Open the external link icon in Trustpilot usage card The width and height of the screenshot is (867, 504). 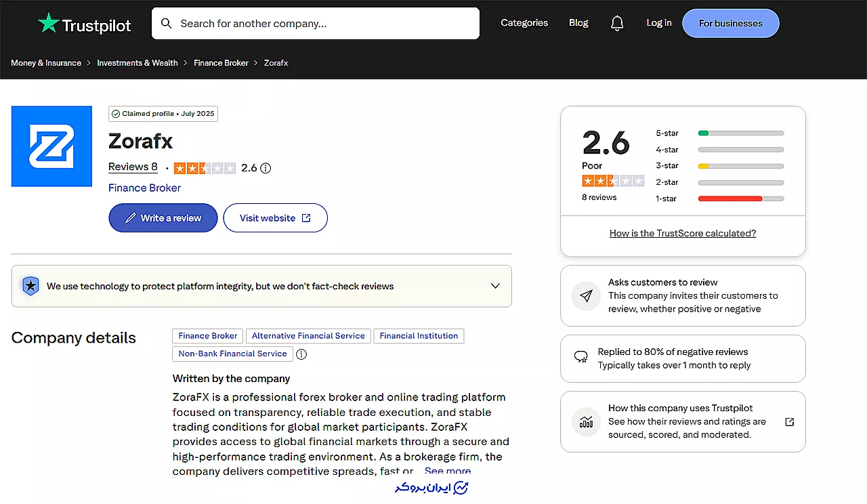(789, 422)
